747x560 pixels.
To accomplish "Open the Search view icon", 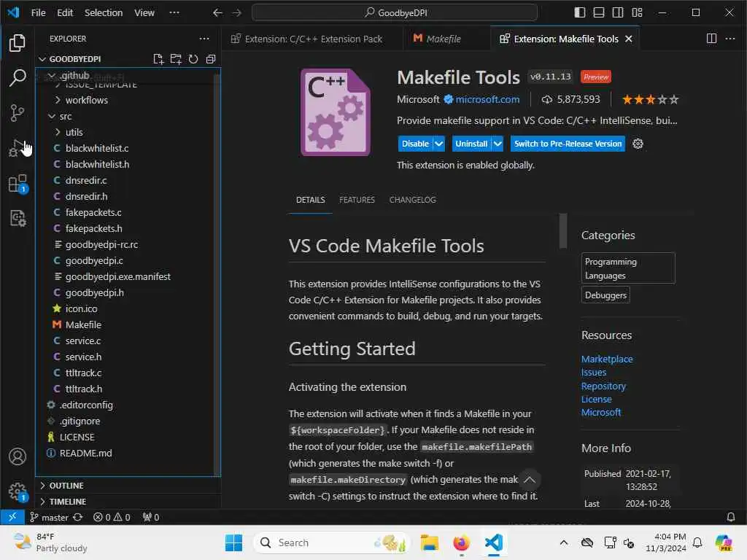I will pyautogui.click(x=18, y=77).
